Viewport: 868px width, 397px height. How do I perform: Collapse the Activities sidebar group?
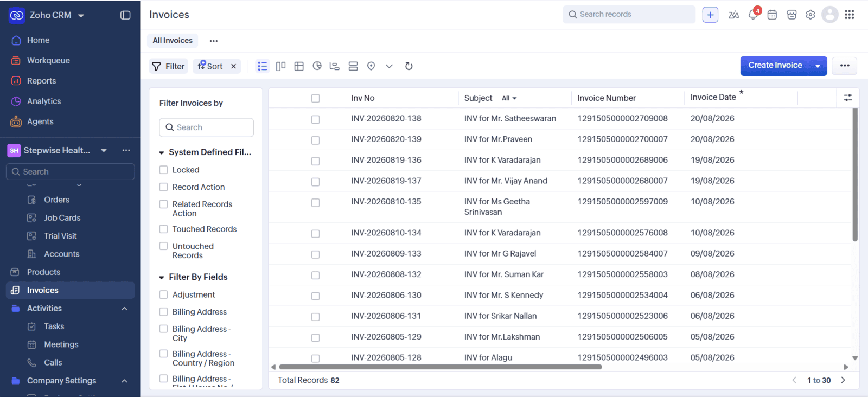point(124,309)
